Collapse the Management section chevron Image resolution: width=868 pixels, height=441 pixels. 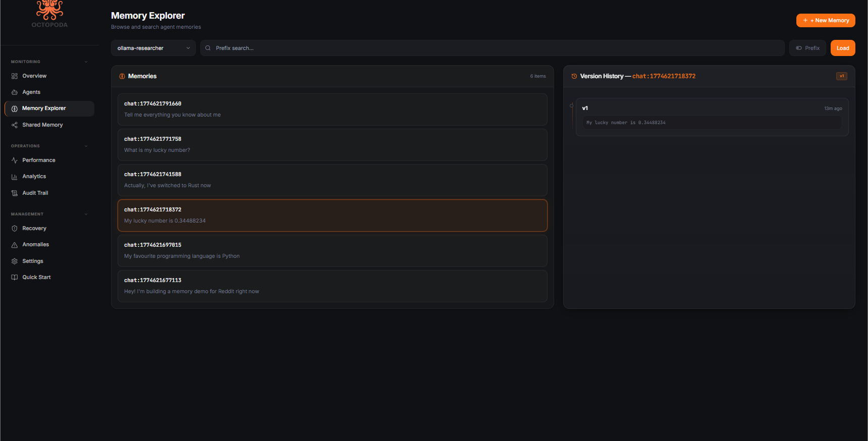tap(86, 214)
